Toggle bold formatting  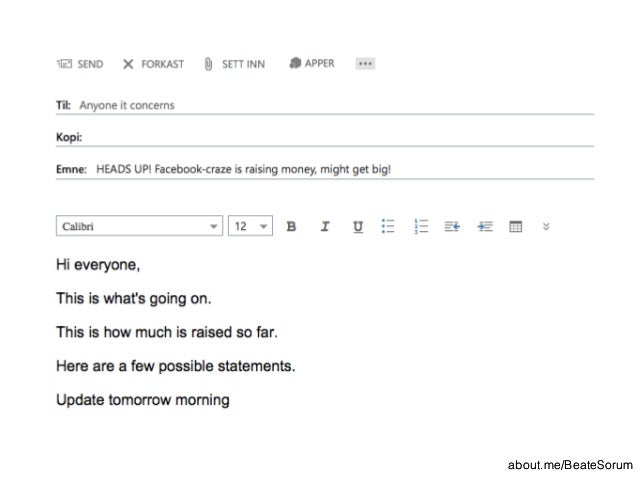coord(291,226)
